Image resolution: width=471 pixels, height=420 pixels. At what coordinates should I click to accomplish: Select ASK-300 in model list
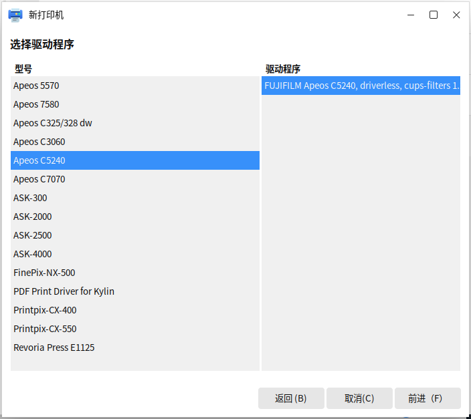point(135,198)
